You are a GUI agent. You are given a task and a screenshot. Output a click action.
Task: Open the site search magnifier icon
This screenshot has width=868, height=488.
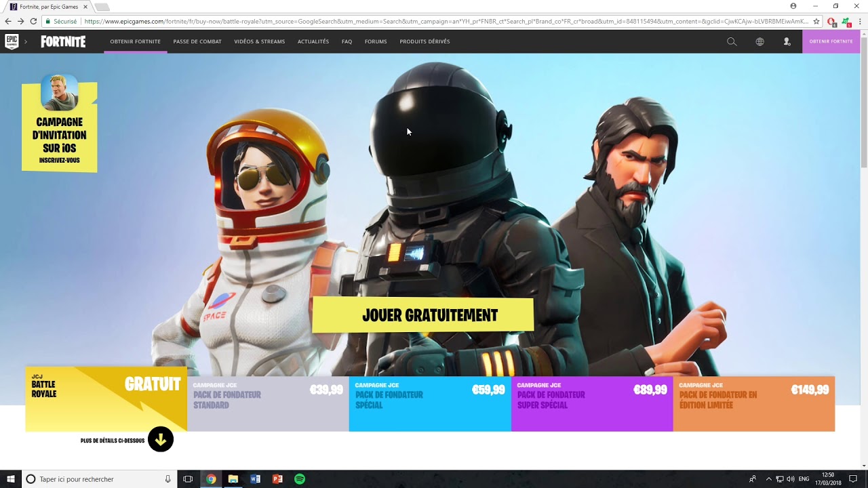click(x=732, y=41)
